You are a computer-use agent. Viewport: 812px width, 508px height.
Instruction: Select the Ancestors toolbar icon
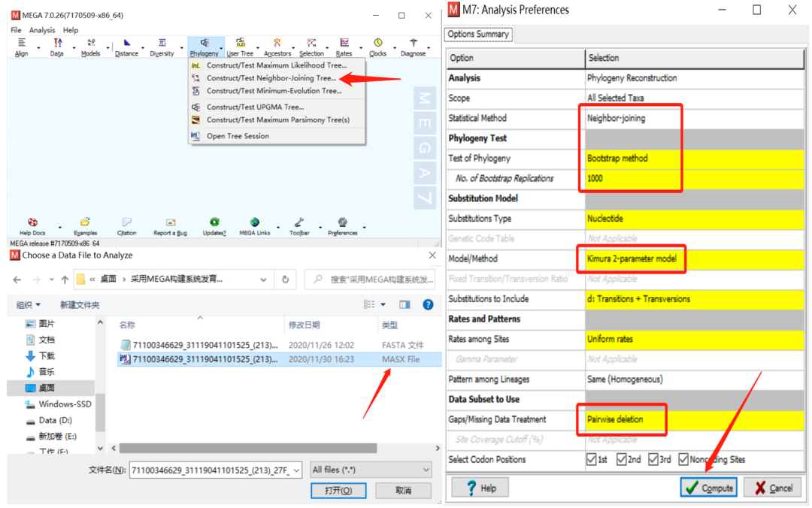277,47
